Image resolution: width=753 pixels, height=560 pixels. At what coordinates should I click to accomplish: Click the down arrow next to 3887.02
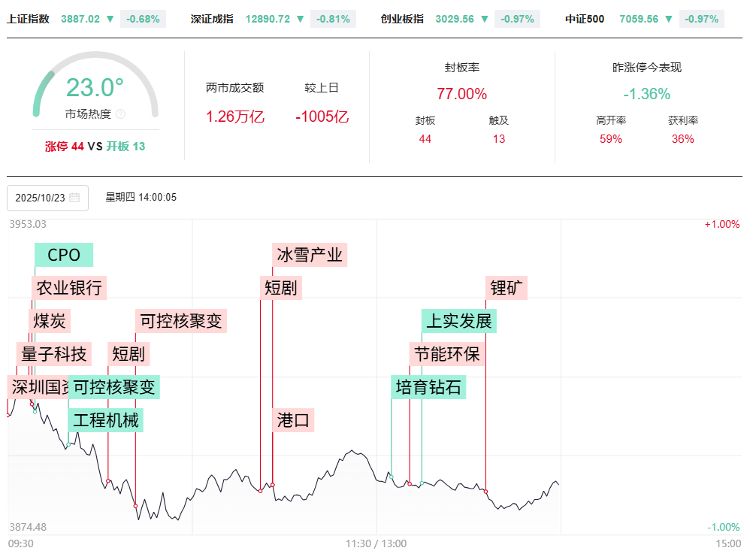[x=111, y=19]
